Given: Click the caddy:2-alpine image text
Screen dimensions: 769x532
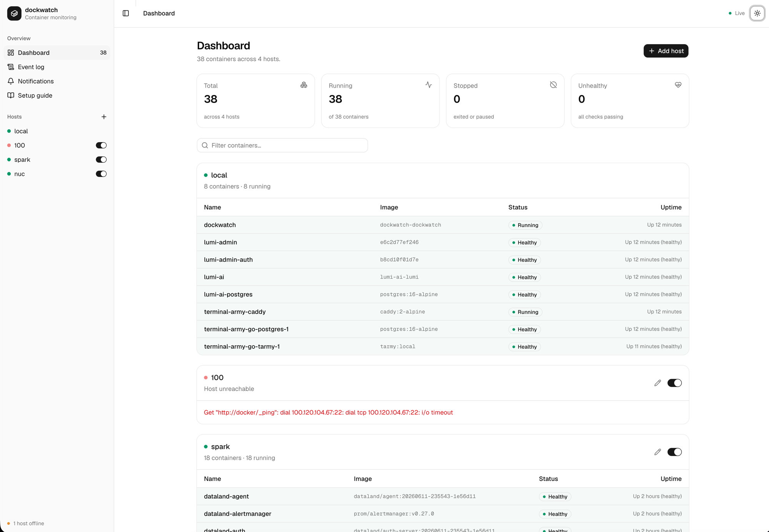Looking at the screenshot, I should 403,312.
